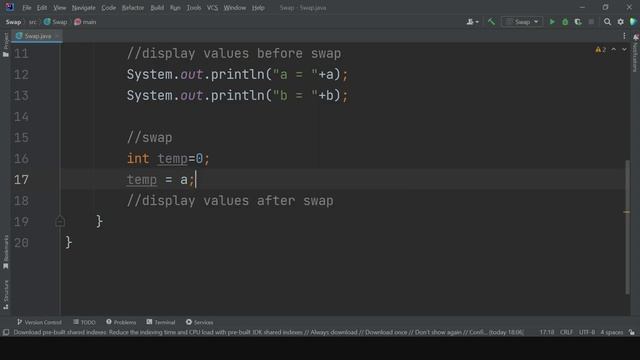Close the Swap.java editor tab

click(57, 36)
